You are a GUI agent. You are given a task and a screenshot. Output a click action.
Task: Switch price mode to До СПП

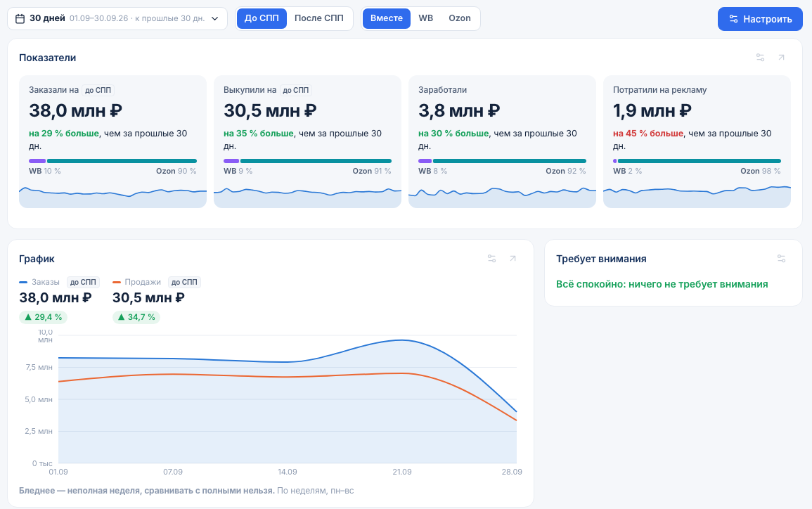(262, 18)
